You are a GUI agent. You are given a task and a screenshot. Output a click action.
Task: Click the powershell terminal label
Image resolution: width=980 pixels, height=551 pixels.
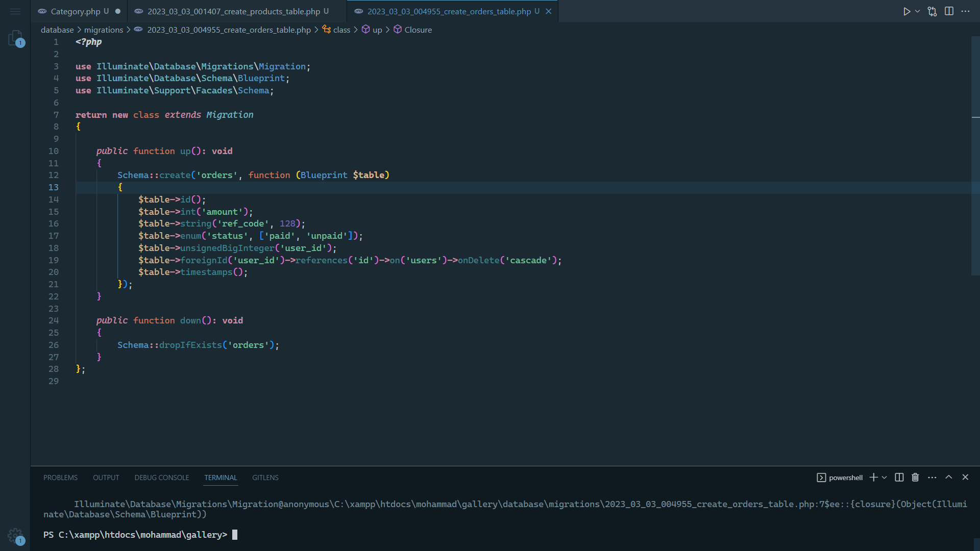click(x=846, y=478)
